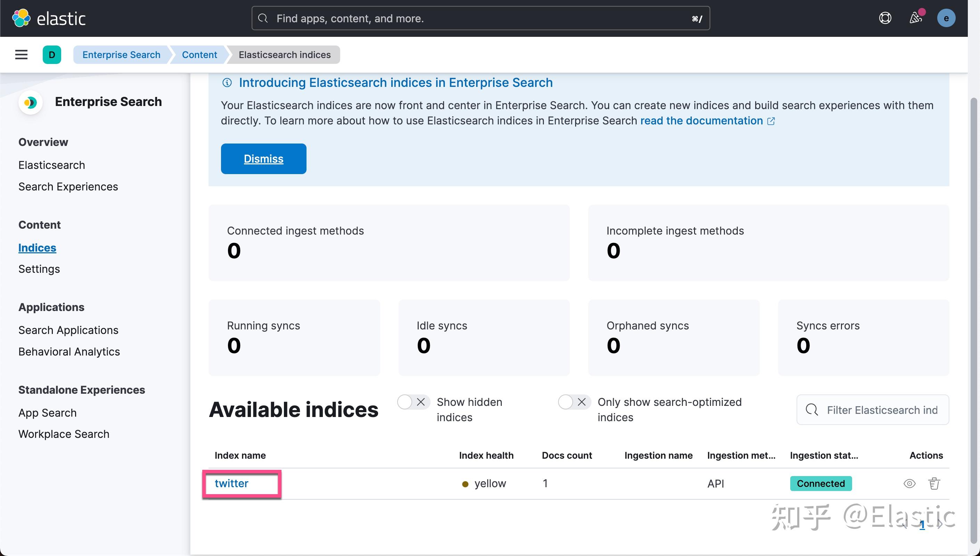Open page 1 in the indices pagination
980x556 pixels.
coord(923,525)
